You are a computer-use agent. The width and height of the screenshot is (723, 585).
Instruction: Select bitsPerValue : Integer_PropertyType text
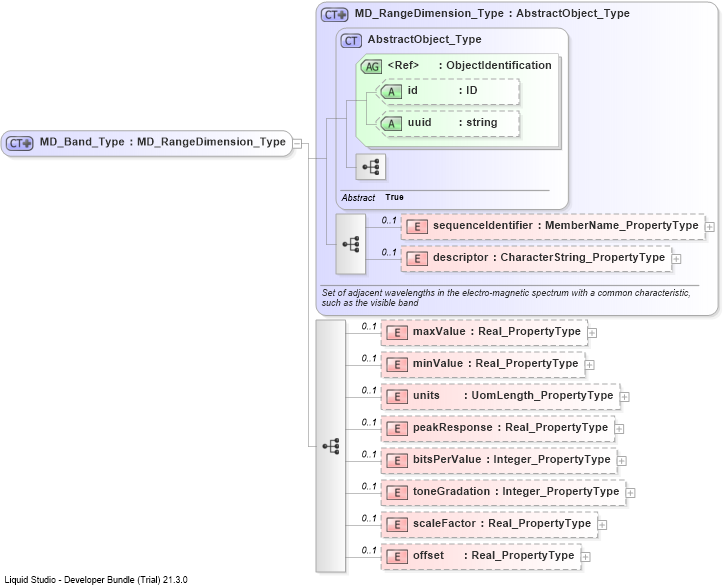(x=511, y=460)
